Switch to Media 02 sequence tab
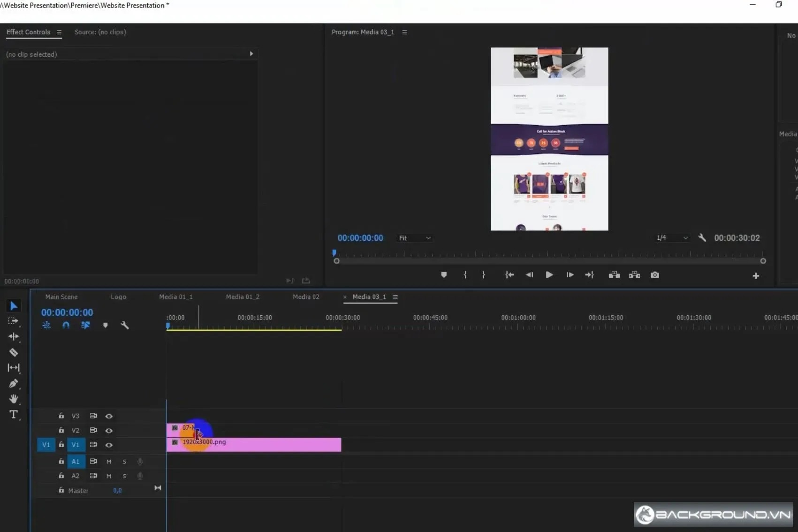Screen dimensions: 798x532 (x=306, y=297)
